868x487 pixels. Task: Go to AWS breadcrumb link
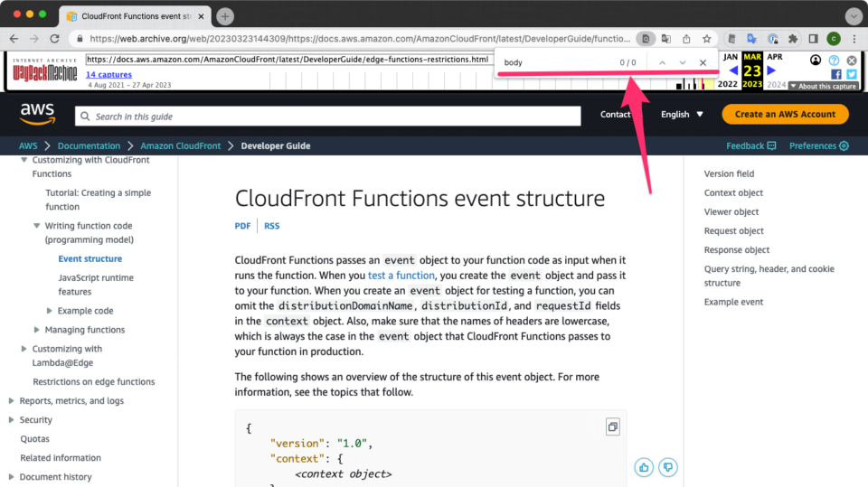(28, 145)
